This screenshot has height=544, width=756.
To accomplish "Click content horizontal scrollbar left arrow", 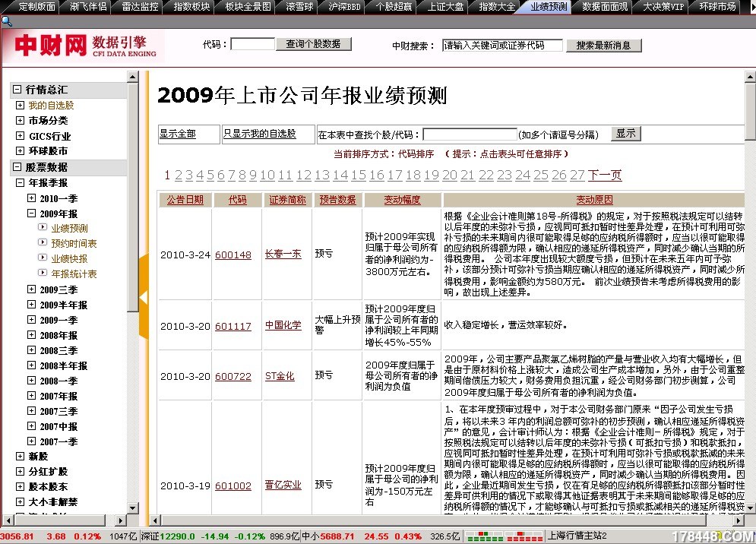I will [x=155, y=520].
